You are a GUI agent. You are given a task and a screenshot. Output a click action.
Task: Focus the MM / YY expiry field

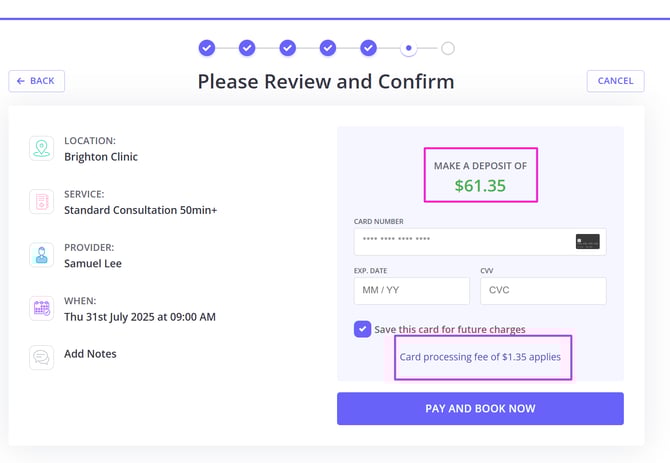click(x=411, y=291)
